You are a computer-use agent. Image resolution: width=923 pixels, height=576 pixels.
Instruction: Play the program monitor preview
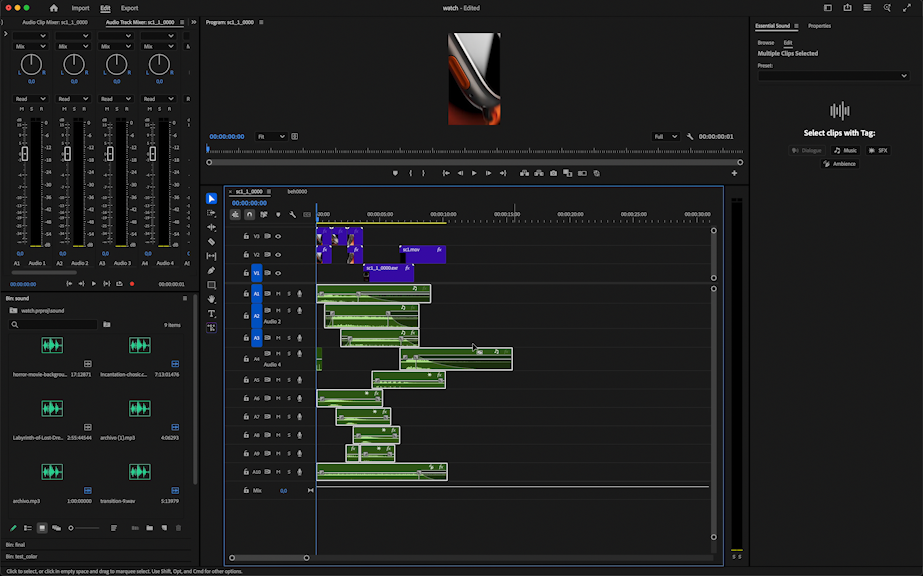tap(474, 173)
